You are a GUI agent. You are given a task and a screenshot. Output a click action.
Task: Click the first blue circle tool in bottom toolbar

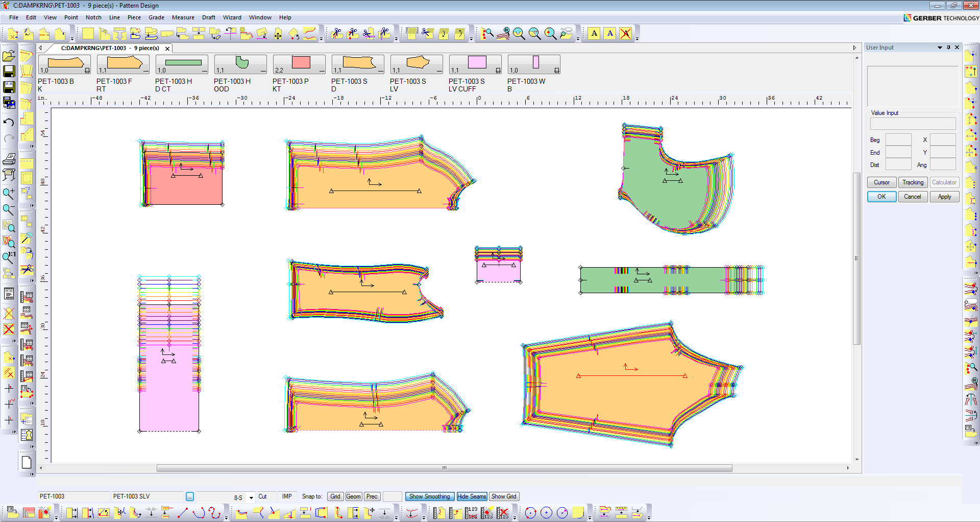pos(531,513)
